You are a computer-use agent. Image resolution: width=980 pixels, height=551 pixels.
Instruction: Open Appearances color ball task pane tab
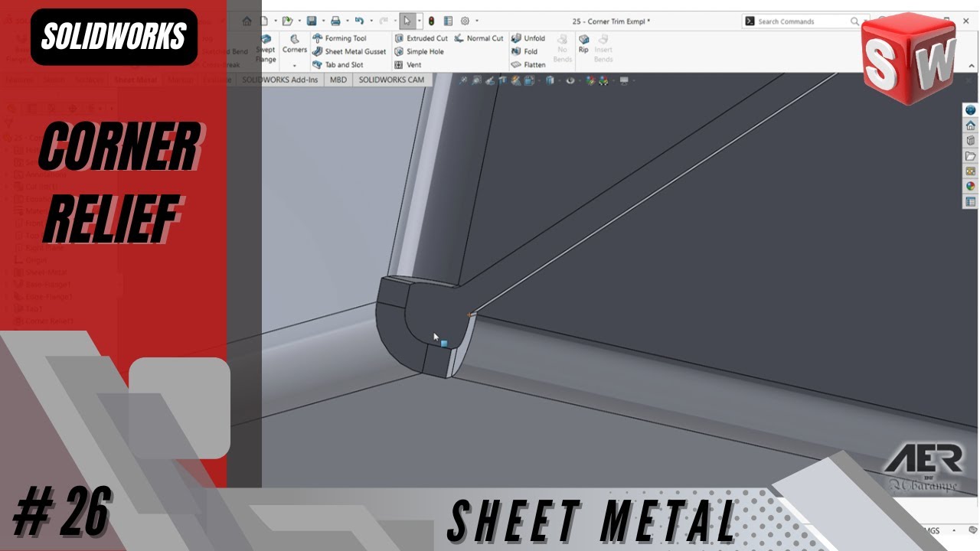click(971, 186)
